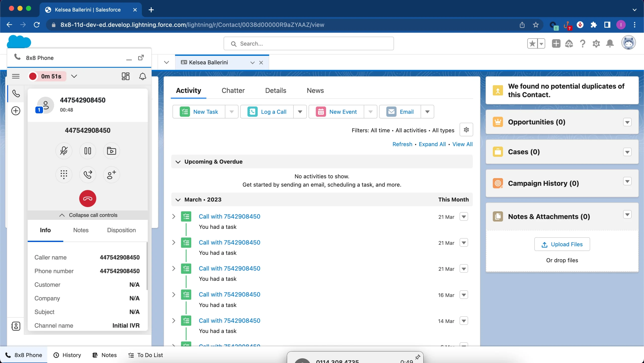Switch to the Chatter tab

click(233, 91)
